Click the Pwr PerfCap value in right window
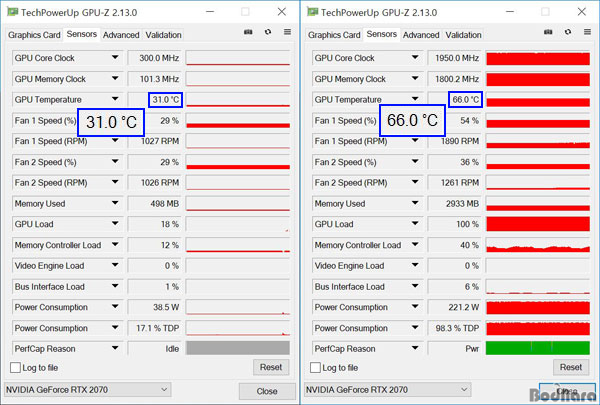The width and height of the screenshot is (600, 405). [x=472, y=349]
